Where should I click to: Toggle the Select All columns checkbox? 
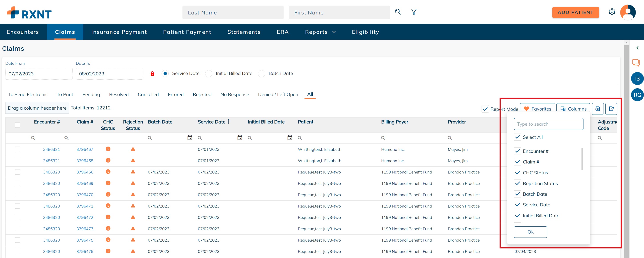(517, 137)
